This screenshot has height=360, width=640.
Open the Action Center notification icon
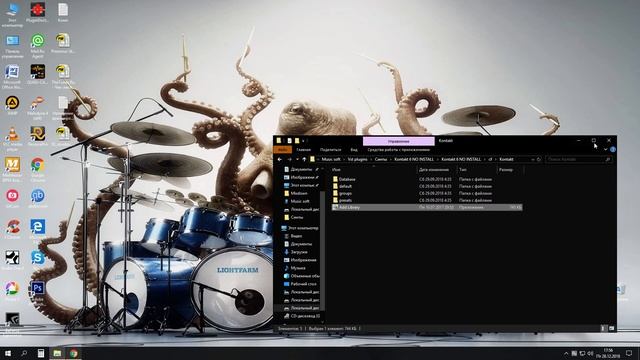(629, 353)
